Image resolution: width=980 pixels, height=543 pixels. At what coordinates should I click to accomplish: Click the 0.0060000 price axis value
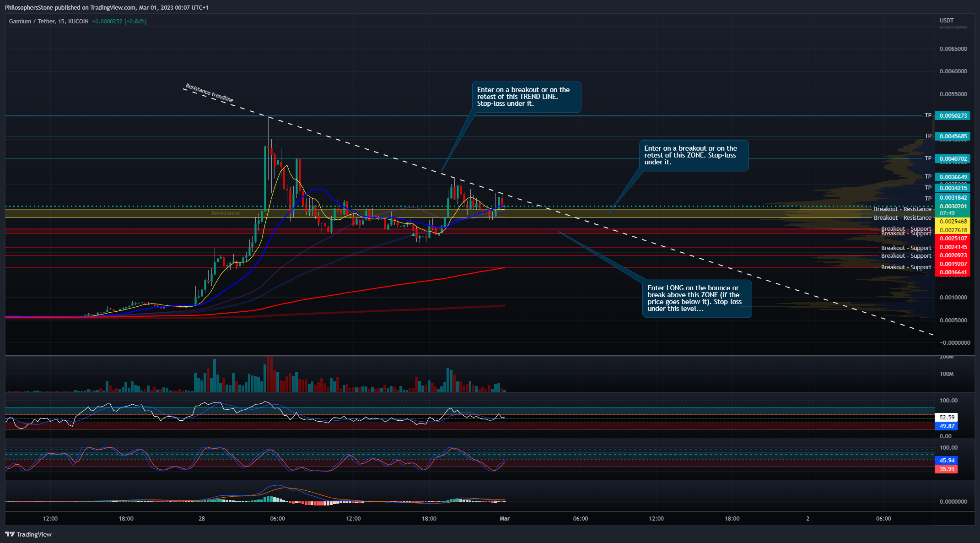coord(953,71)
